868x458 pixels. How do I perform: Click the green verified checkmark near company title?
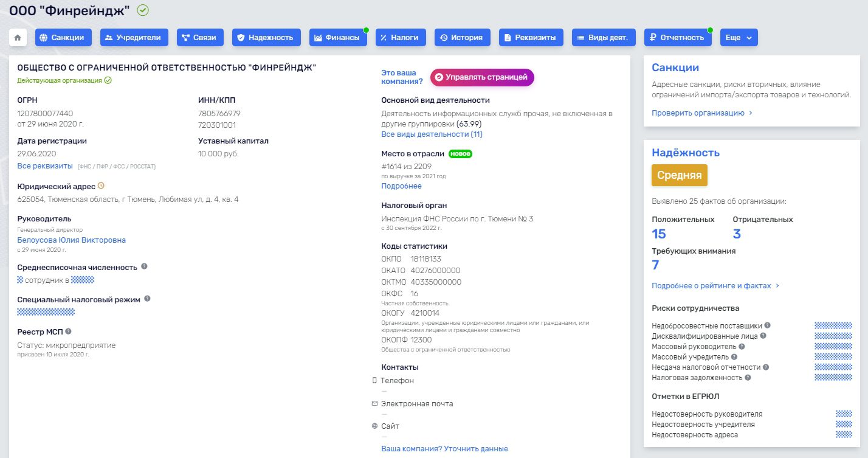(143, 10)
